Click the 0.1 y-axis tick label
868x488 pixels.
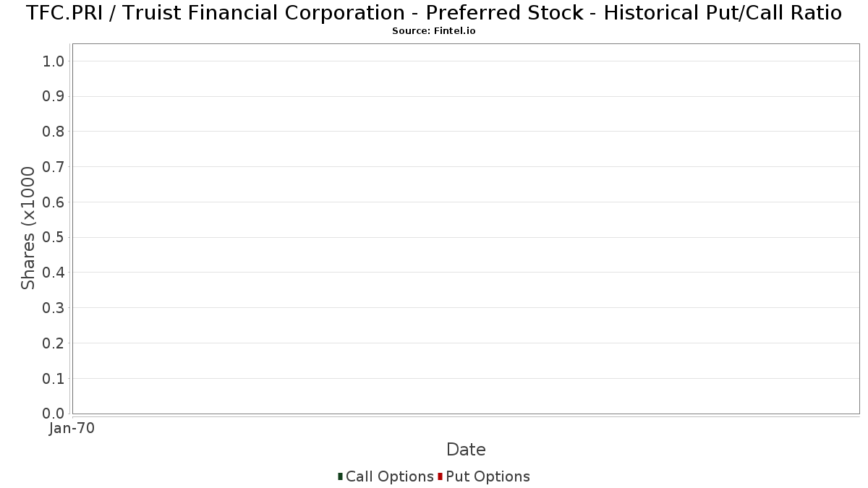coord(54,379)
